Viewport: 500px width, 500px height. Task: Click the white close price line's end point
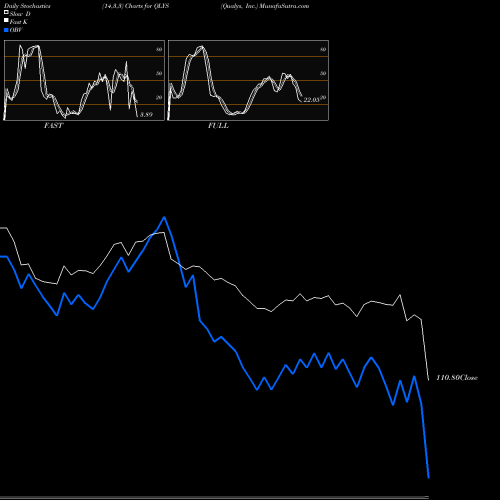pos(429,380)
